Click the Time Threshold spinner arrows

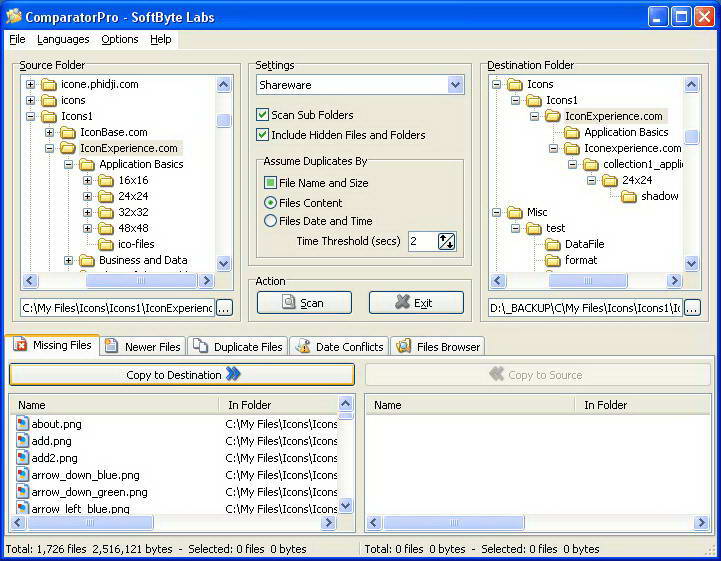[x=446, y=241]
